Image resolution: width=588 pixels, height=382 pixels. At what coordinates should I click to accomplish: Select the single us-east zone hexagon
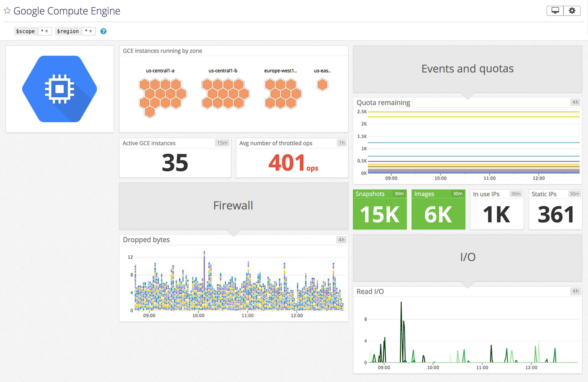tap(322, 85)
